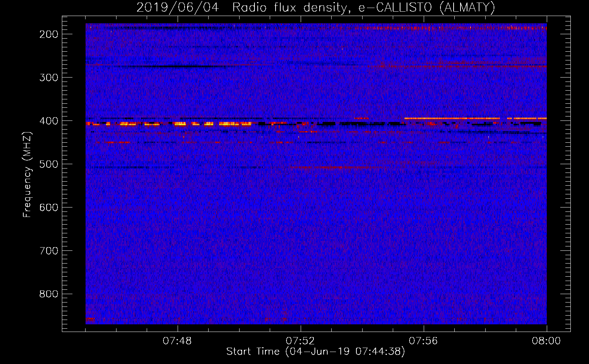
Task: Click the 800 frequency tick label
Action: pos(49,294)
